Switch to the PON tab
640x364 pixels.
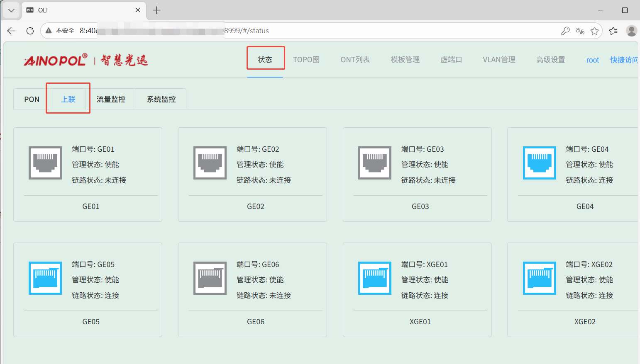[32, 99]
